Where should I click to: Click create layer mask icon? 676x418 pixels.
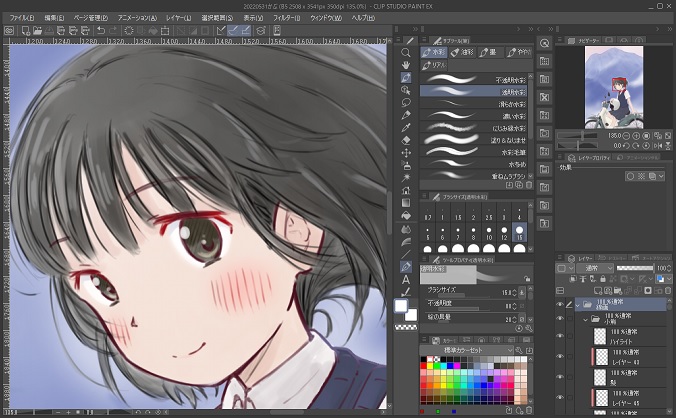pos(648,291)
